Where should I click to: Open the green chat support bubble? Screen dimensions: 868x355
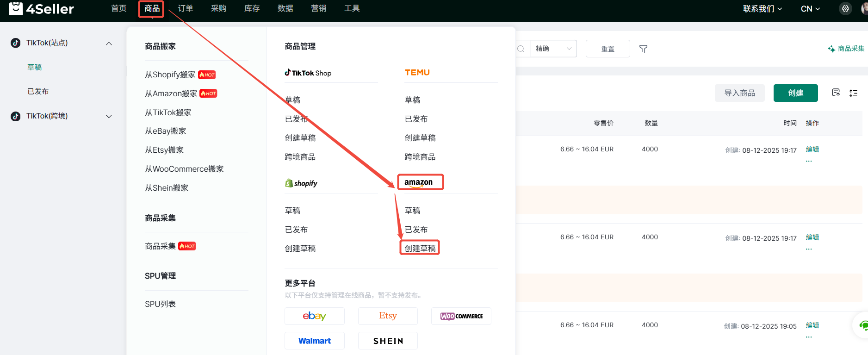click(862, 325)
